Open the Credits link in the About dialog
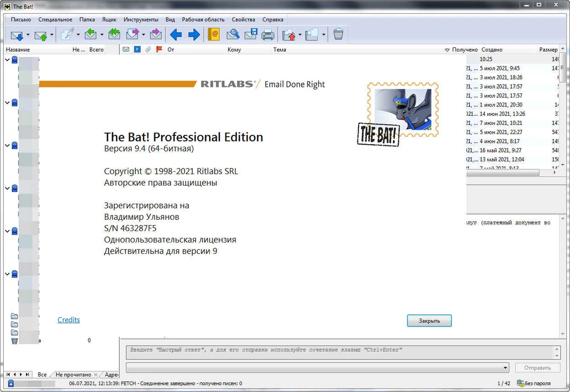 click(x=69, y=320)
